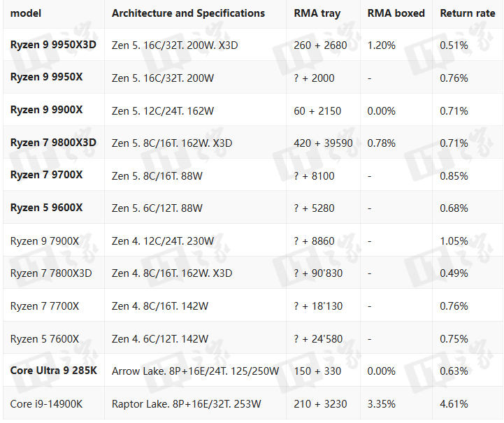Select the "? + 90'830" RMA tray cell

318,273
